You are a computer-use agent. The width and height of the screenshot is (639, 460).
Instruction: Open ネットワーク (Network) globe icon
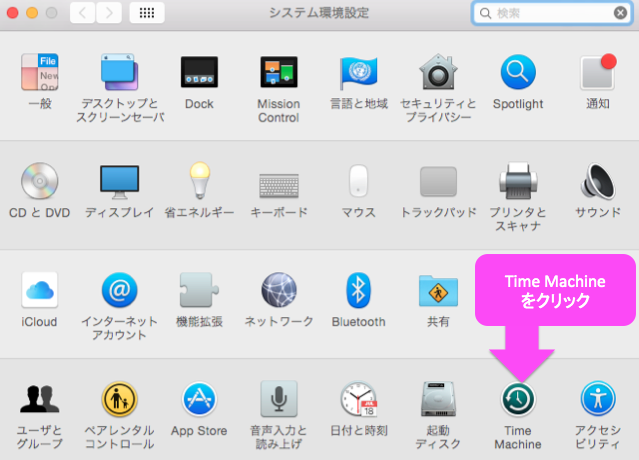pos(279,290)
